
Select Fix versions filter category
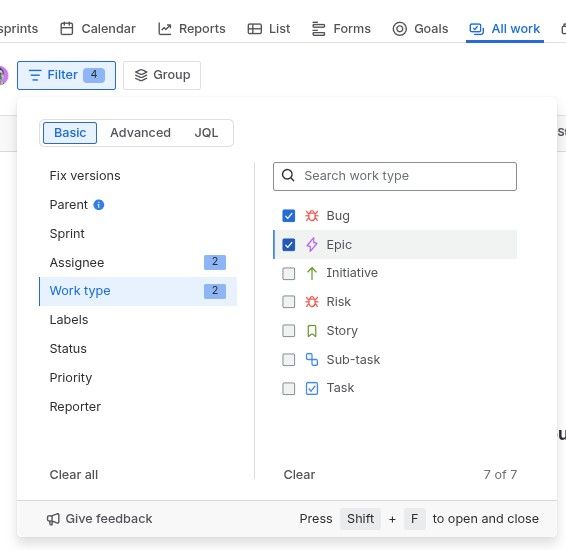[x=138, y=176]
